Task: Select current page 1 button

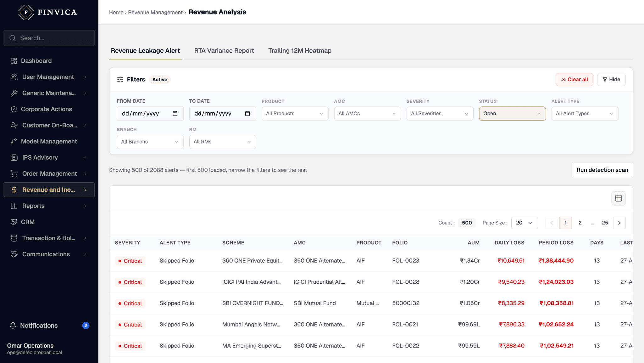Action: tap(565, 223)
